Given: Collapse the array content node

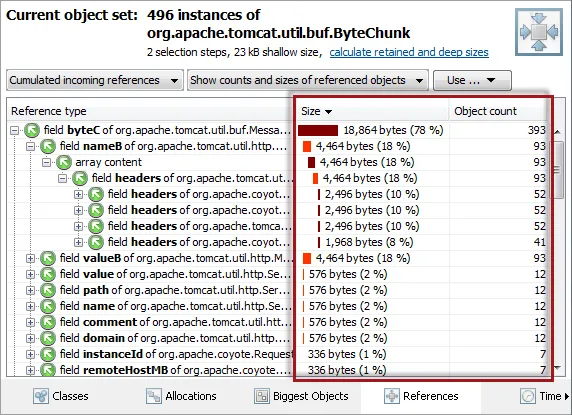Looking at the screenshot, I should click(46, 162).
